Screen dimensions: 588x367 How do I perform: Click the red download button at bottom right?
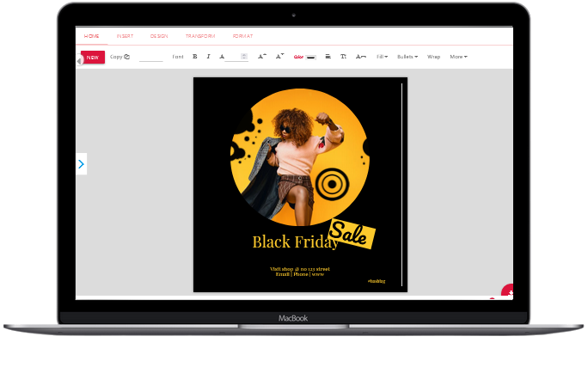508,292
